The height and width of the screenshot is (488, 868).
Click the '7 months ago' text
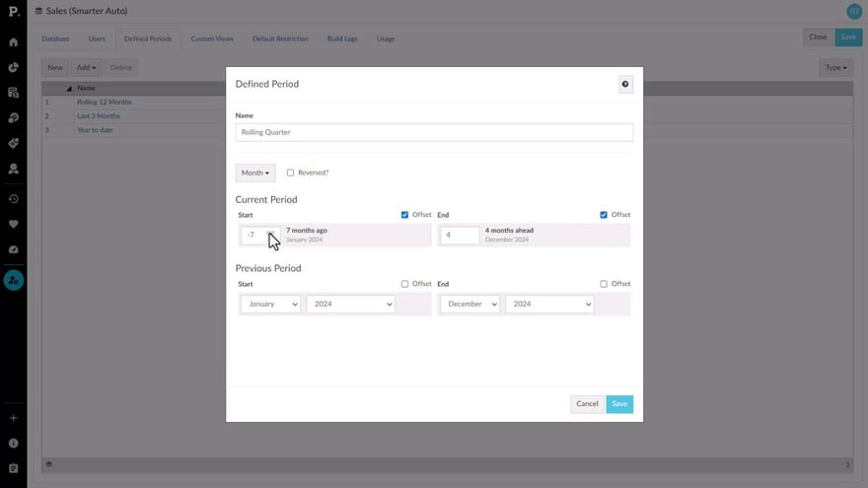307,230
